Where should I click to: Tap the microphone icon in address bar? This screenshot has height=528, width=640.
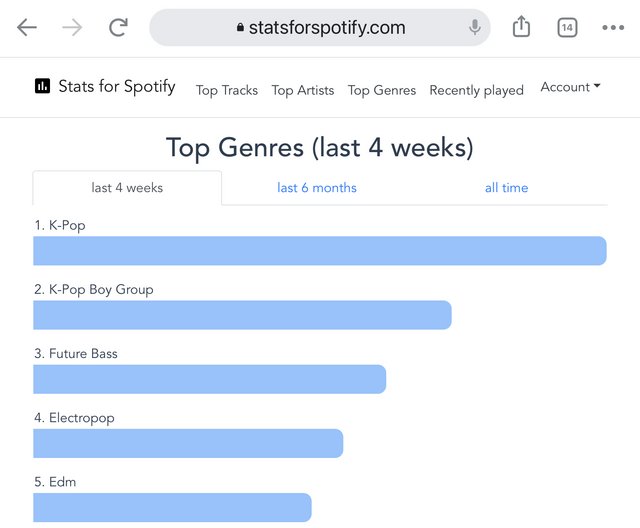(x=475, y=28)
